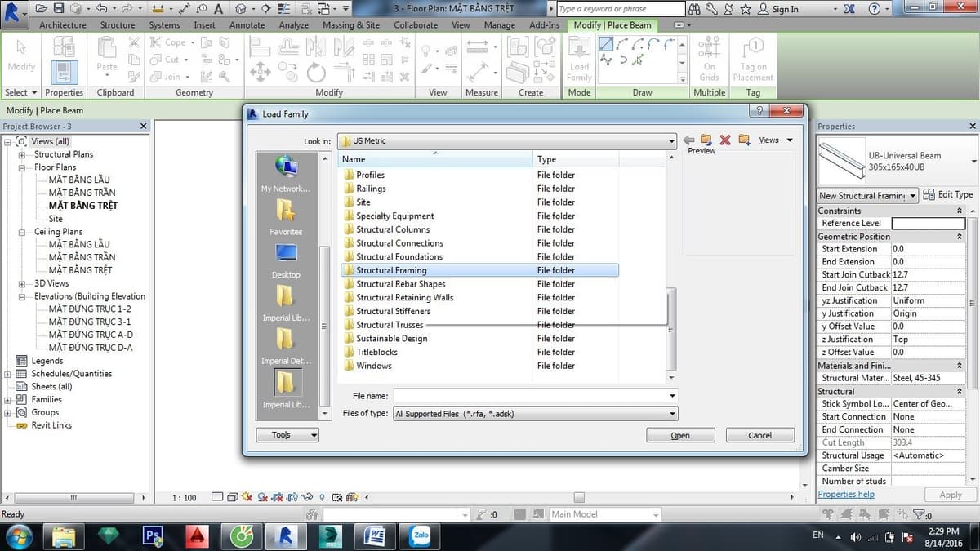Open the Favorites shortcut in dialog sidebar

(x=286, y=217)
